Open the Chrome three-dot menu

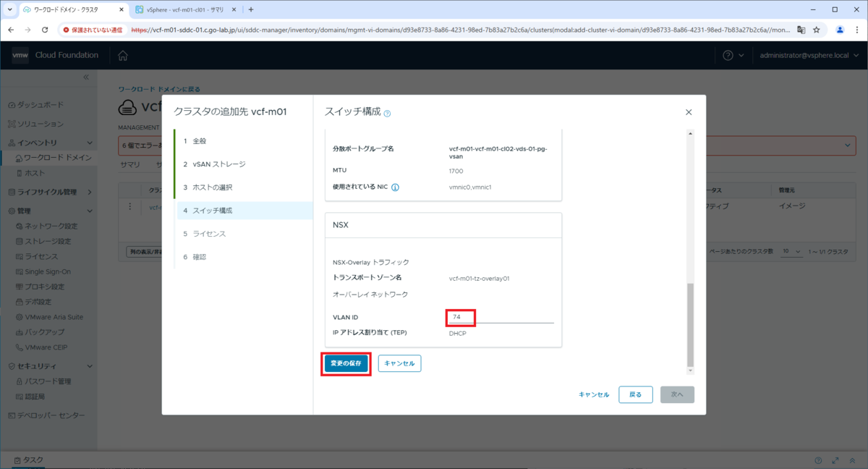pyautogui.click(x=857, y=30)
